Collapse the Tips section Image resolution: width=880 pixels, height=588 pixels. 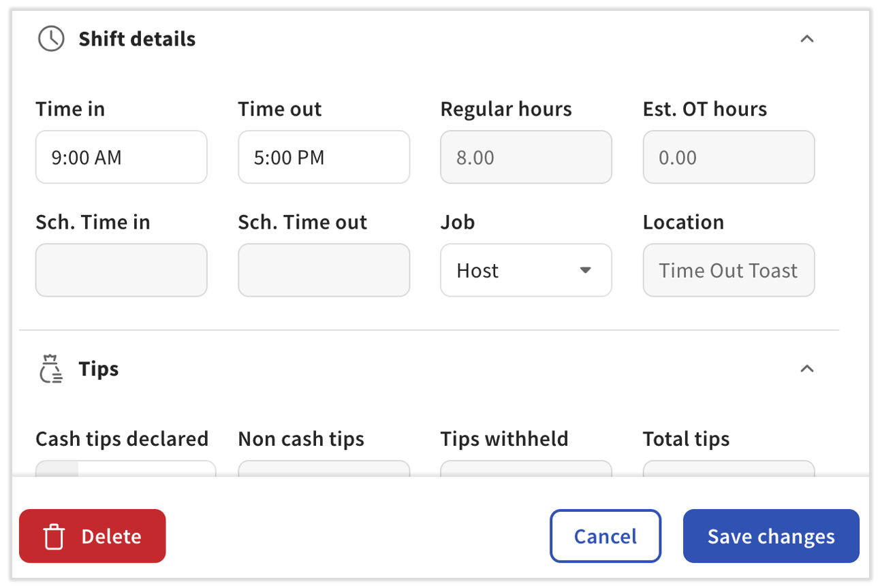click(807, 368)
